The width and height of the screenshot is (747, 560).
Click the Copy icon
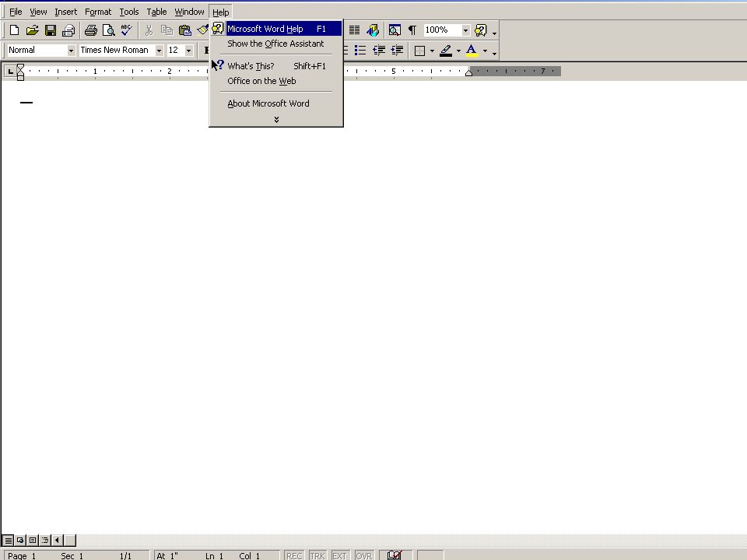click(x=167, y=30)
